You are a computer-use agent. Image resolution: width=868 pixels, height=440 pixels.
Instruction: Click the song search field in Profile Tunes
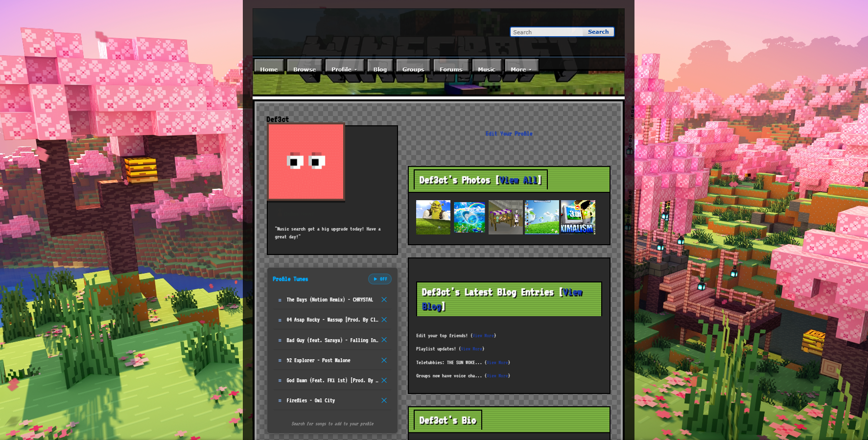pyautogui.click(x=332, y=424)
